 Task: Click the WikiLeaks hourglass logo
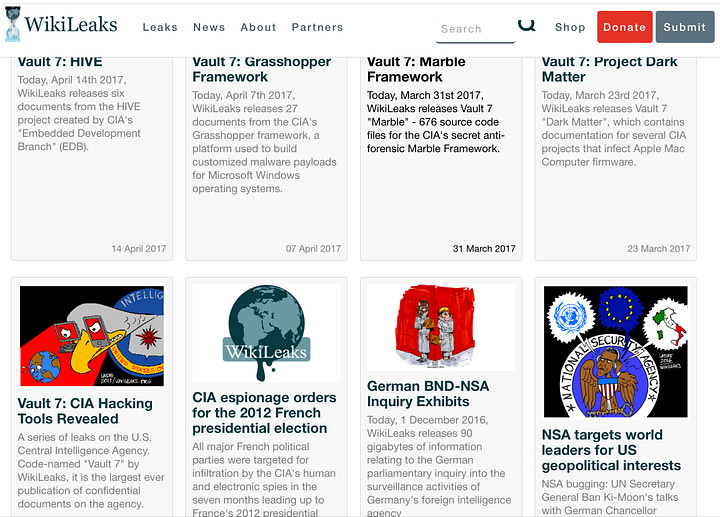coord(13,24)
